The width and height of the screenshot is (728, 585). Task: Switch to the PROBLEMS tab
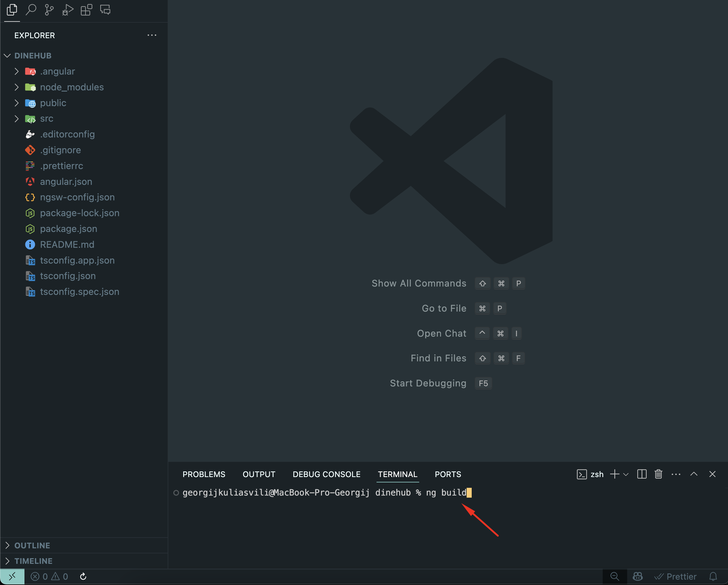pos(204,474)
